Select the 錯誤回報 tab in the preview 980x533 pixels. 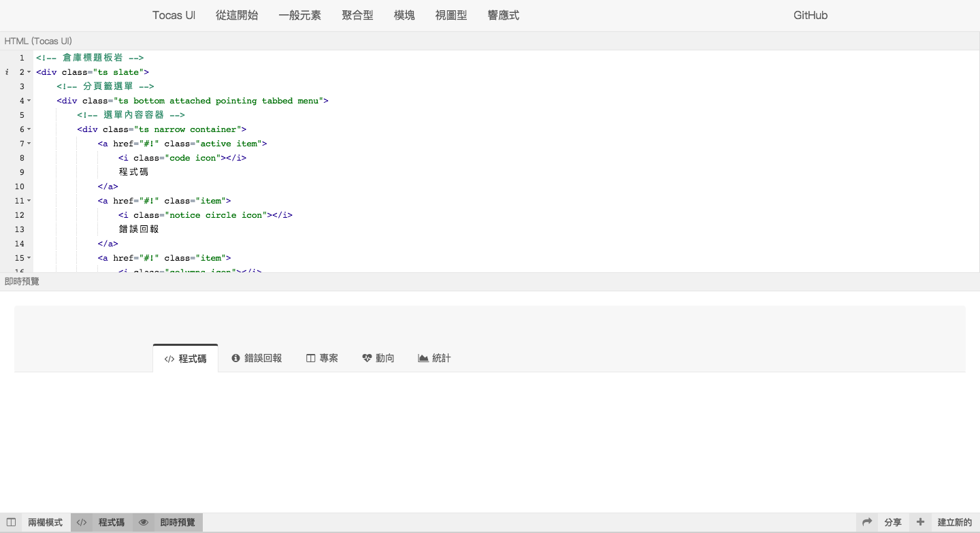point(257,358)
